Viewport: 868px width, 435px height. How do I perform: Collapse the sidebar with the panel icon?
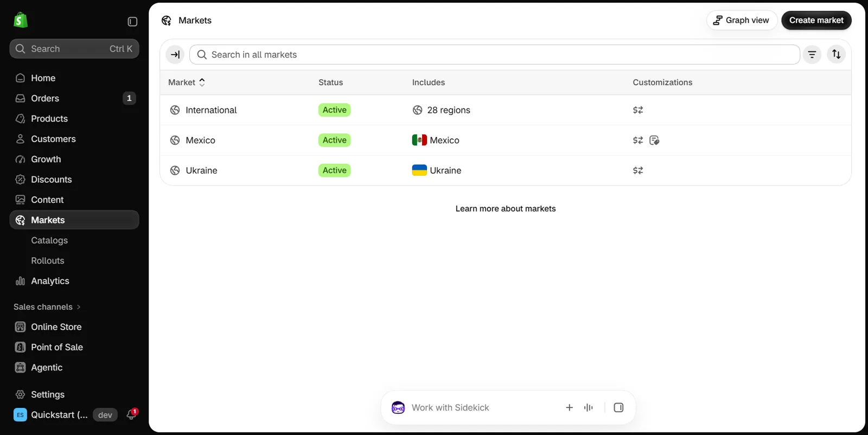[132, 22]
